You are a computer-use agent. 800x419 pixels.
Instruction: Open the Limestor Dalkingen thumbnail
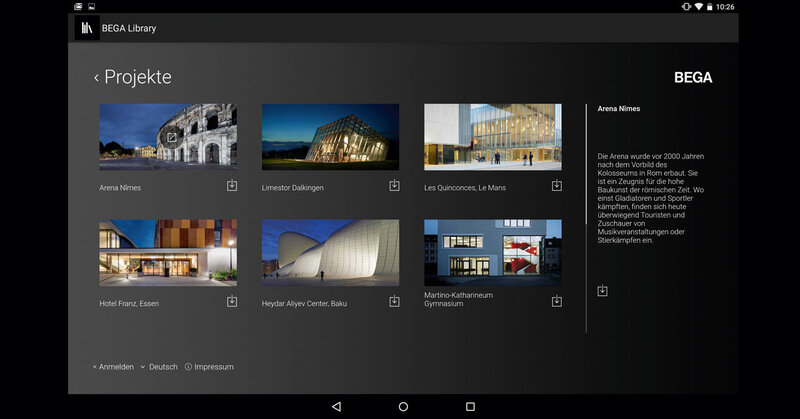pos(331,137)
